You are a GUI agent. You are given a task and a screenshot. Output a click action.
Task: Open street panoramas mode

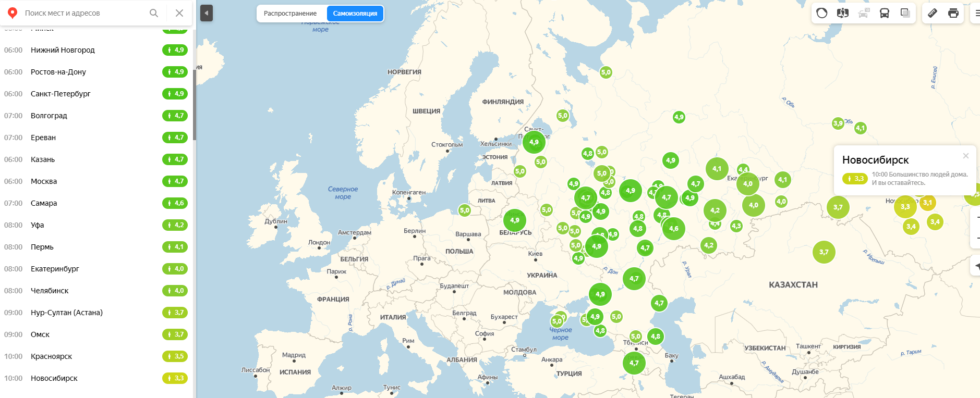click(843, 13)
